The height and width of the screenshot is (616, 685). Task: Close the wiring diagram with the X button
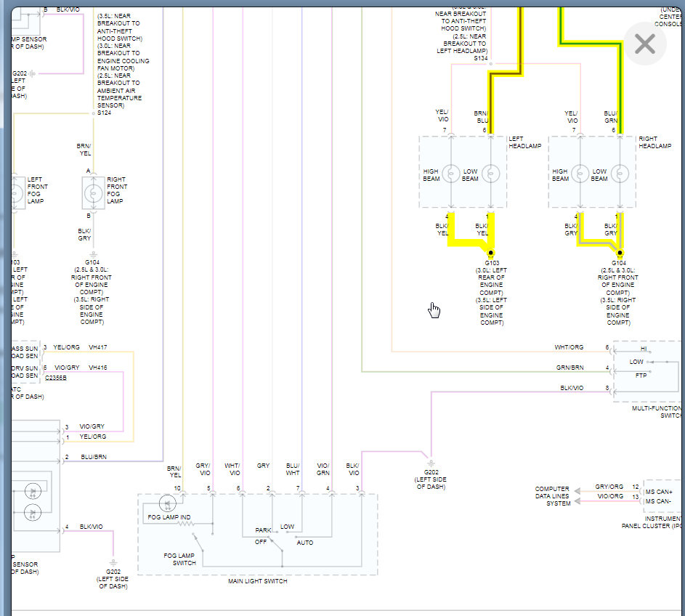pyautogui.click(x=645, y=44)
